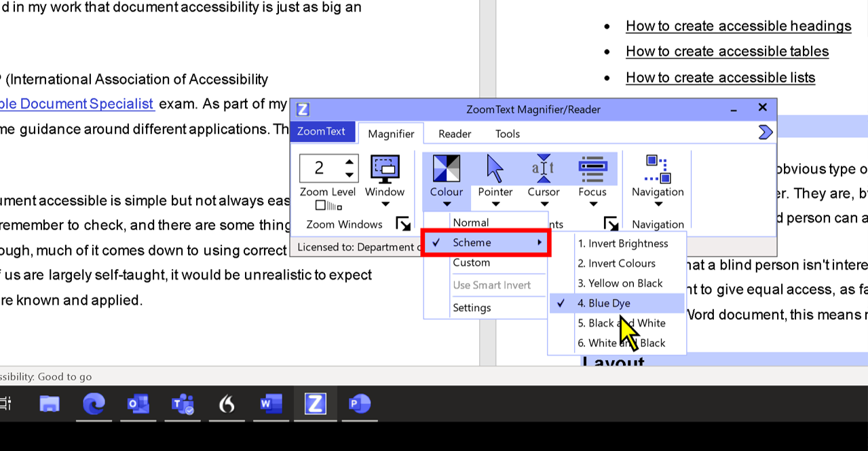Open How to create accessible lists link
The image size is (868, 451).
point(720,77)
